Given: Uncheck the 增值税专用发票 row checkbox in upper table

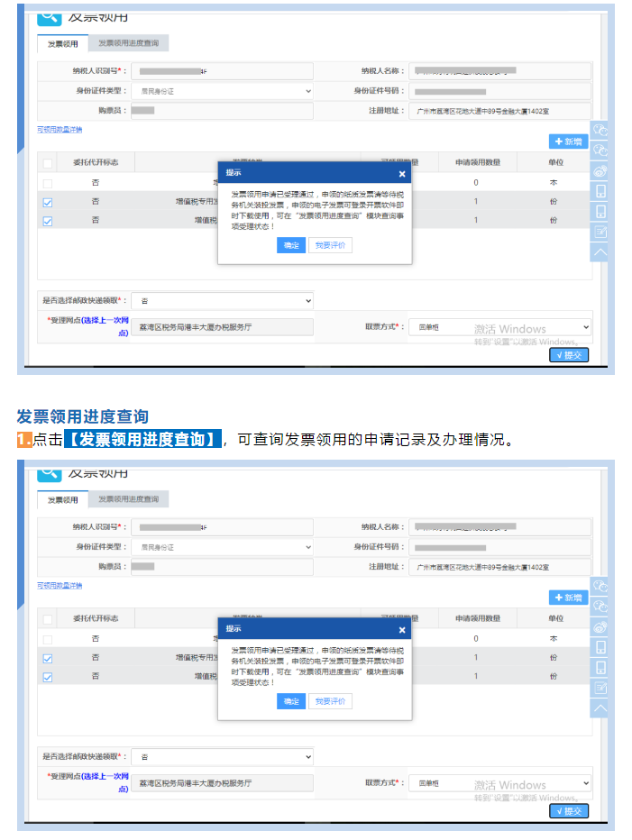Looking at the screenshot, I should click(48, 203).
